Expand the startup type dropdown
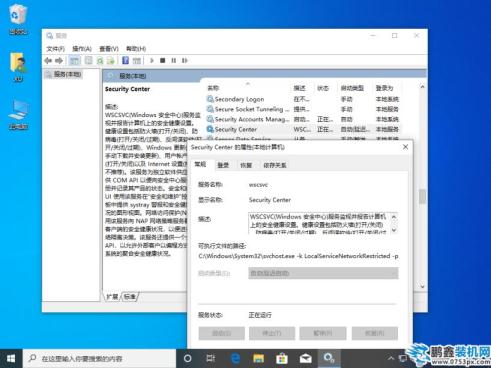The height and width of the screenshot is (368, 491). click(x=323, y=273)
